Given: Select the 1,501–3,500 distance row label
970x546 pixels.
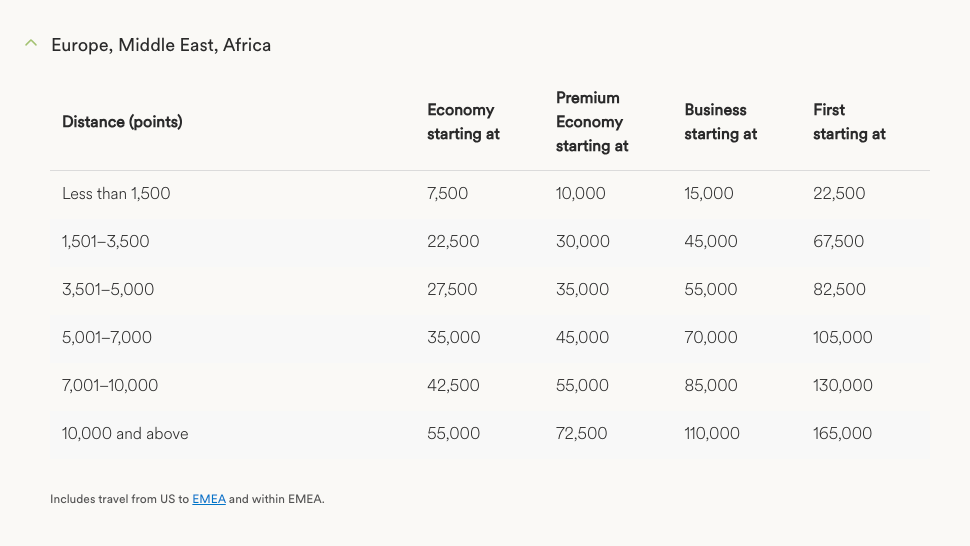Looking at the screenshot, I should click(x=106, y=242).
